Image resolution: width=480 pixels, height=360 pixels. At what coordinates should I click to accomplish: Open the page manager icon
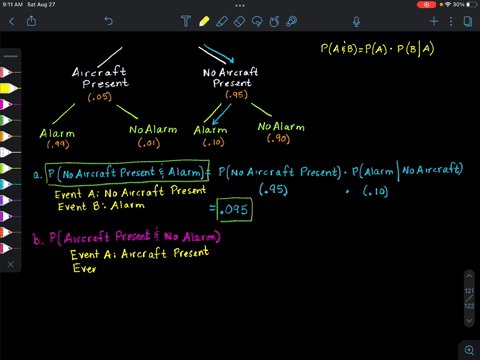point(468,22)
